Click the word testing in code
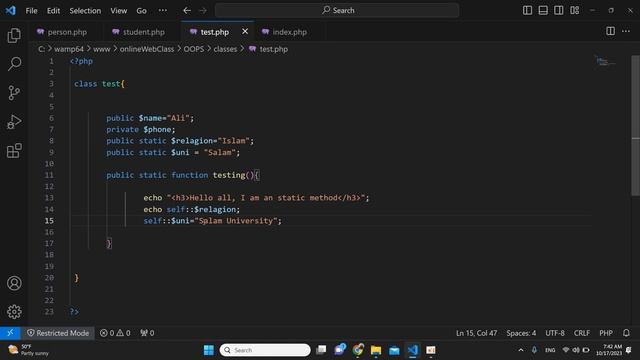The width and height of the screenshot is (640, 360). (x=229, y=175)
